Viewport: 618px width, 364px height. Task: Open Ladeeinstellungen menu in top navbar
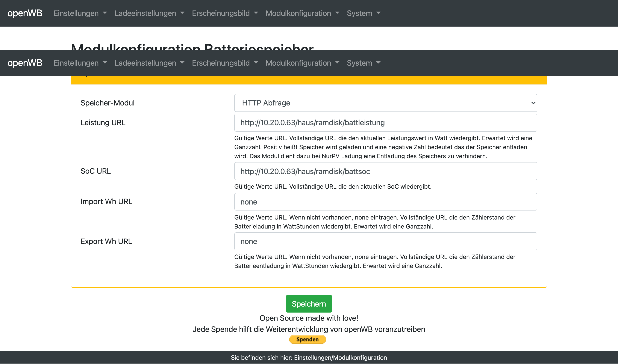(x=149, y=13)
